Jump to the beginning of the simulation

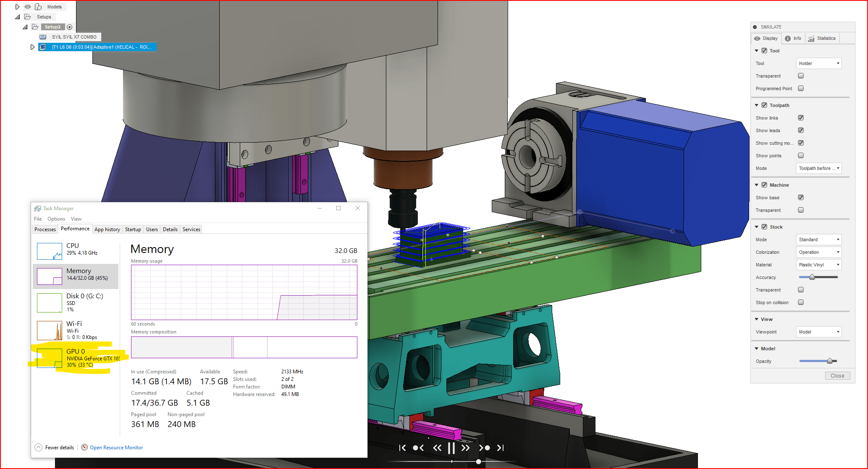[x=402, y=448]
